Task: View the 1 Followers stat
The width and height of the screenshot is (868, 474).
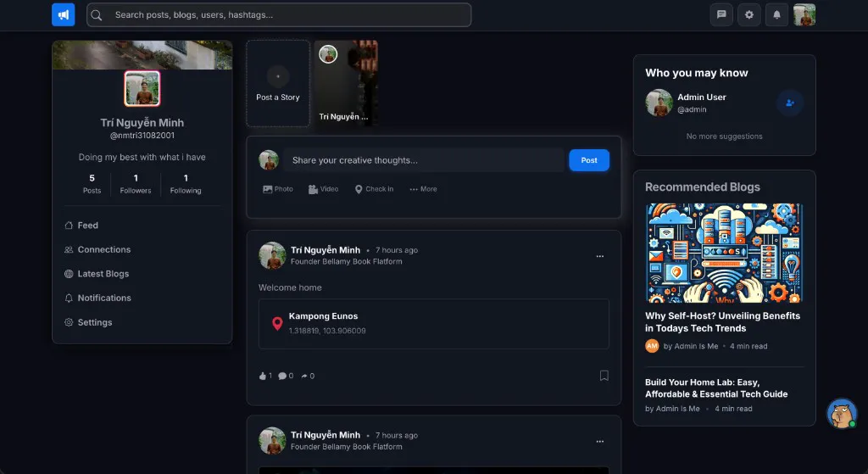Action: pyautogui.click(x=136, y=184)
